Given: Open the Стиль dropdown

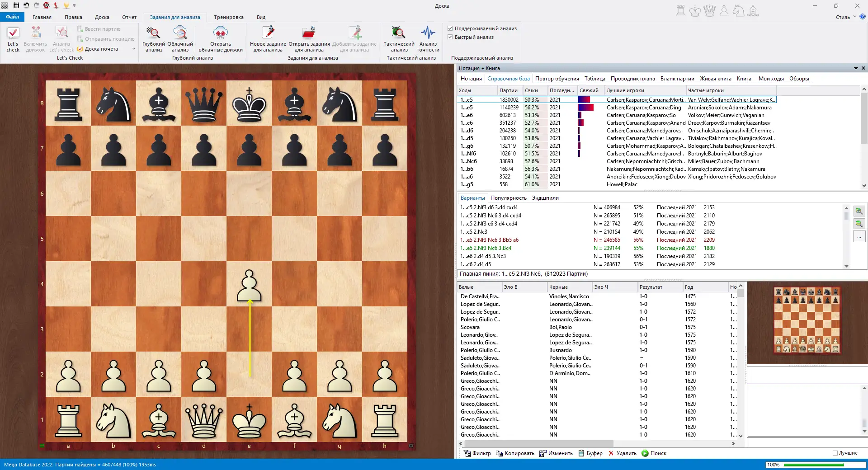Looking at the screenshot, I should click(x=845, y=17).
